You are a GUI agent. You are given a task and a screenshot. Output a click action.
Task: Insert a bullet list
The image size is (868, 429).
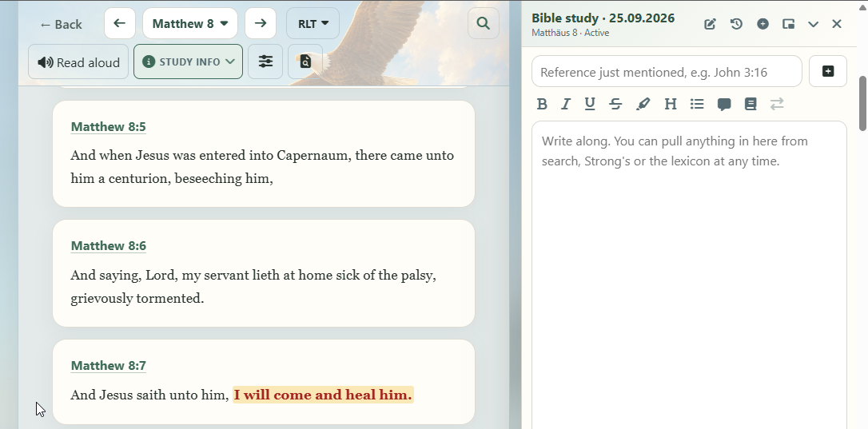point(697,104)
